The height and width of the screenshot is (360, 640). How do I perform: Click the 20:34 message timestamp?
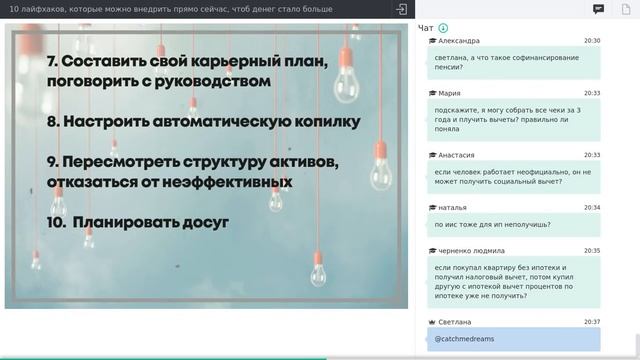pyautogui.click(x=592, y=207)
